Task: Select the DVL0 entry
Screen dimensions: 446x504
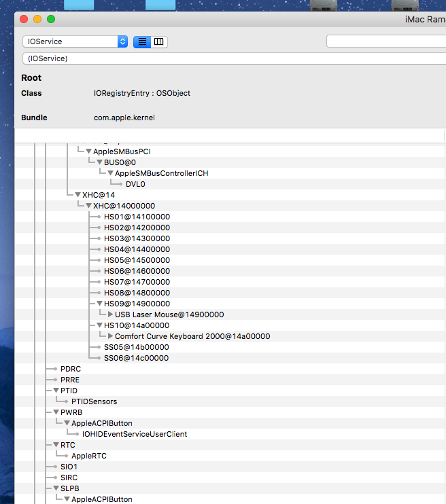Action: click(135, 184)
